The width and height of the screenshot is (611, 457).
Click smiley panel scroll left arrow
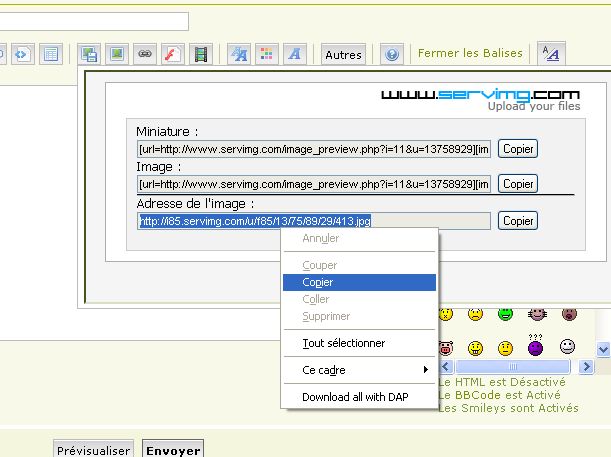click(446, 367)
